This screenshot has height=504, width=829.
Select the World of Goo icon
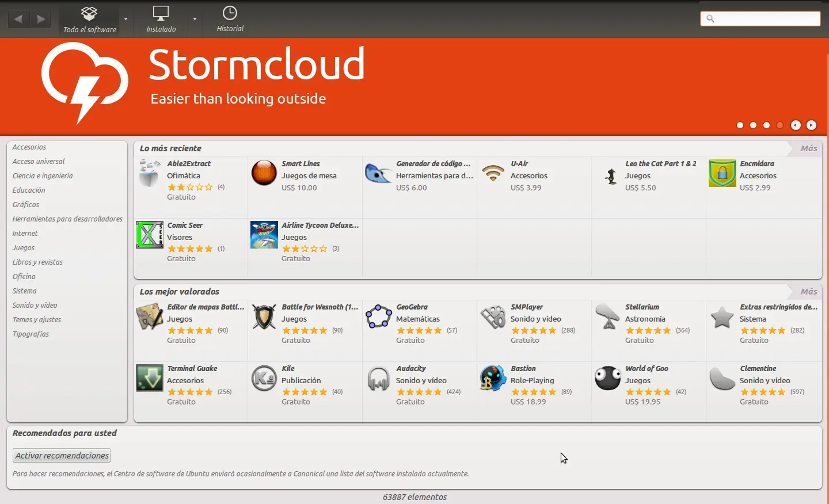point(609,379)
